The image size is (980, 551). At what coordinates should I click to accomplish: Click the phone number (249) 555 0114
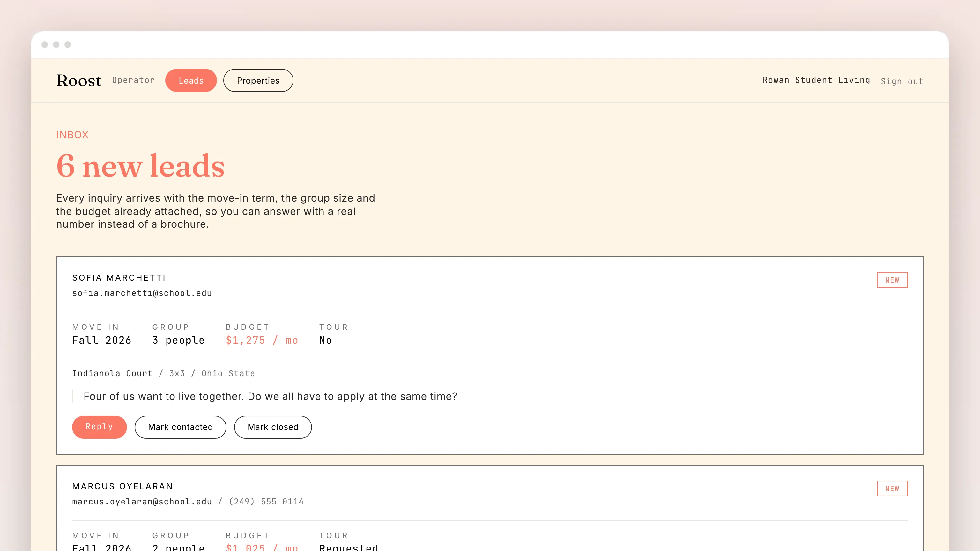tap(266, 502)
